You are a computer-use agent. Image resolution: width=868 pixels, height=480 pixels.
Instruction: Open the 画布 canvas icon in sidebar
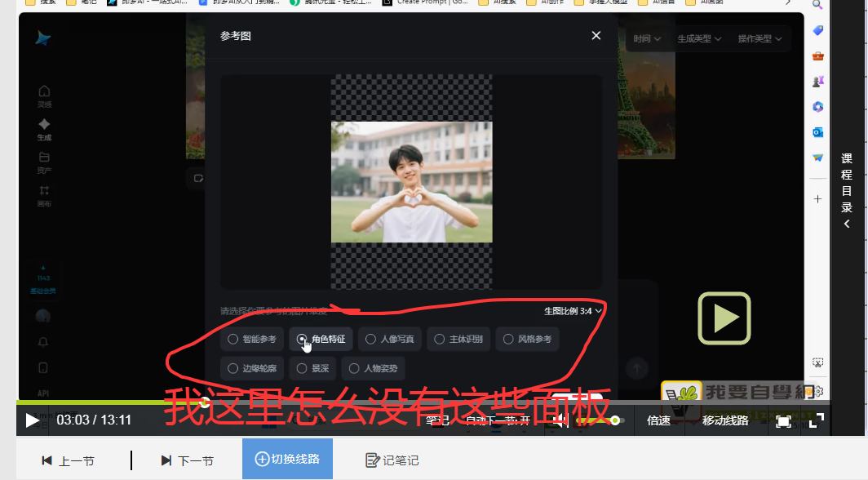44,195
